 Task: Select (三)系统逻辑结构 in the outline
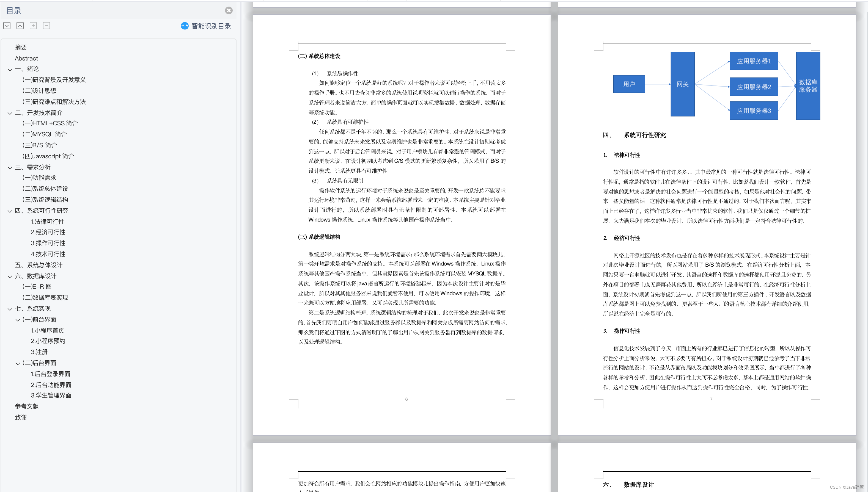(45, 200)
